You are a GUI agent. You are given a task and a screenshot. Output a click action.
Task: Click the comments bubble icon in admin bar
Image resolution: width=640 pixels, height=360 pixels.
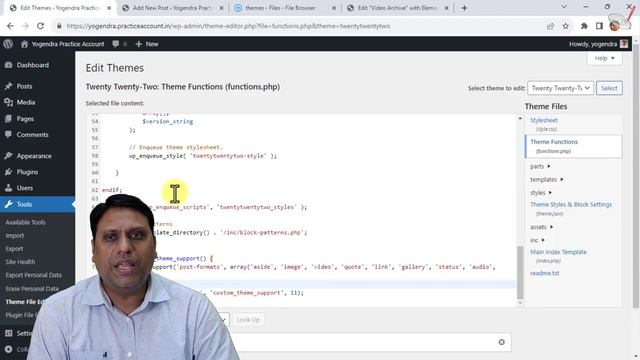click(x=116, y=44)
